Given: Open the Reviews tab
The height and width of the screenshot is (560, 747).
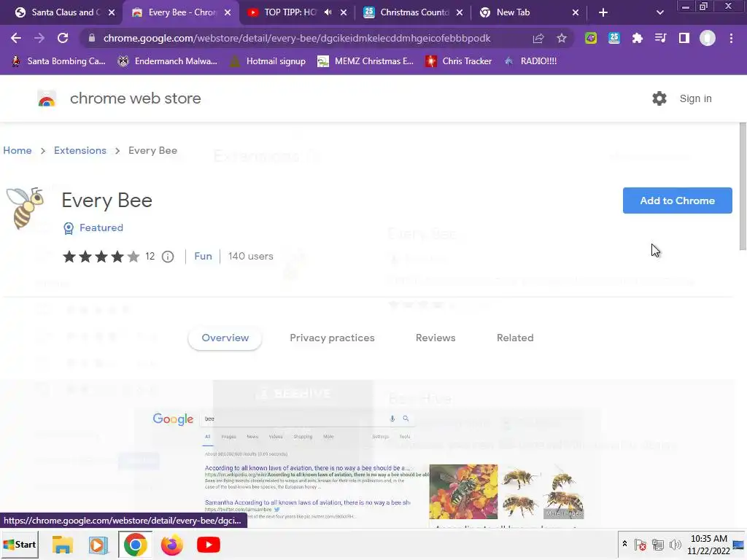Looking at the screenshot, I should coord(436,338).
